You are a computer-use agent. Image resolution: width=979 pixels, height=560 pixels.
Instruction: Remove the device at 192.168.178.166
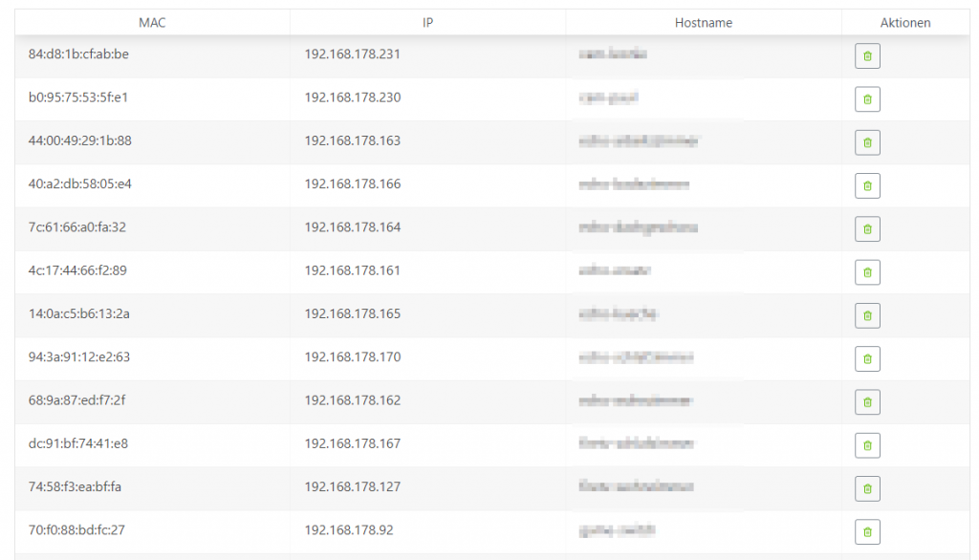pyautogui.click(x=867, y=186)
